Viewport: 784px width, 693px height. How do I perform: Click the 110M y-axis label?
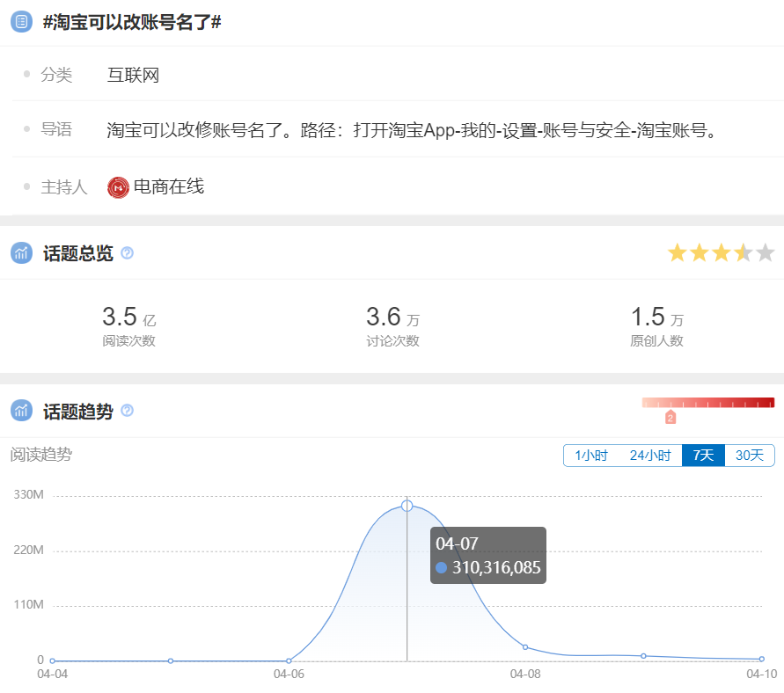[x=28, y=604]
